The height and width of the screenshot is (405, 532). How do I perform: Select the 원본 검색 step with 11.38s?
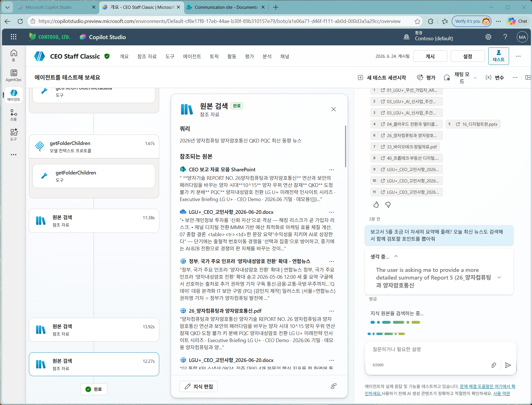tap(94, 221)
